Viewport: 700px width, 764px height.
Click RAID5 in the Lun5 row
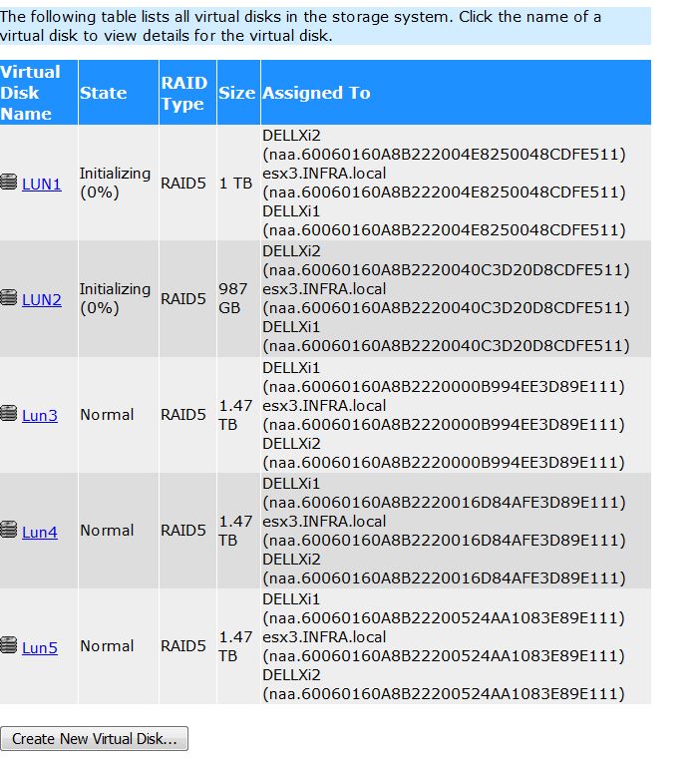pyautogui.click(x=183, y=646)
